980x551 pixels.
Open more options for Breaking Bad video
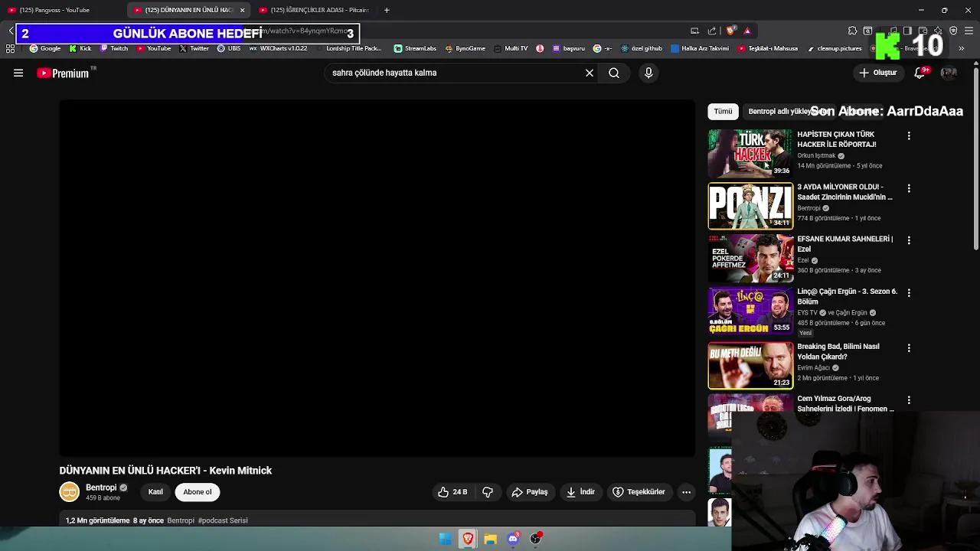coord(909,347)
